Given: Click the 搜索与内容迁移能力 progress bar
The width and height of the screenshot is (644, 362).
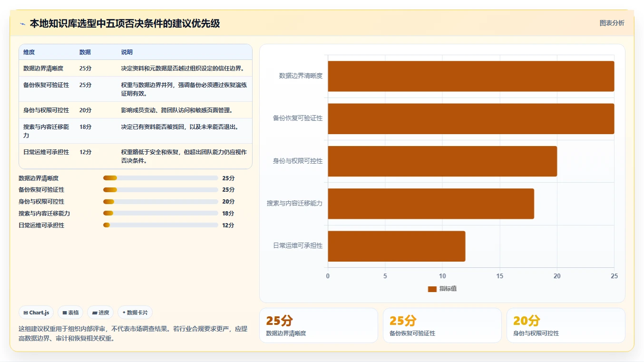Looking at the screenshot, I should 160,213.
